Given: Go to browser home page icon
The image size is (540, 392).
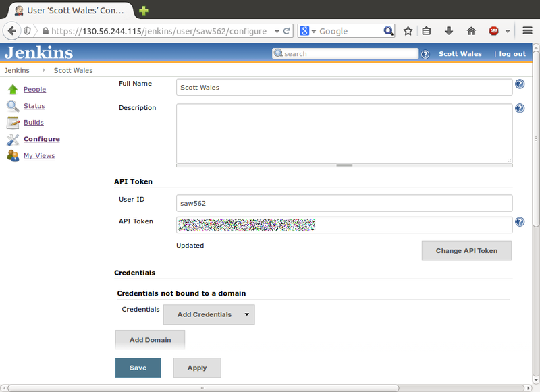Looking at the screenshot, I should 471,31.
